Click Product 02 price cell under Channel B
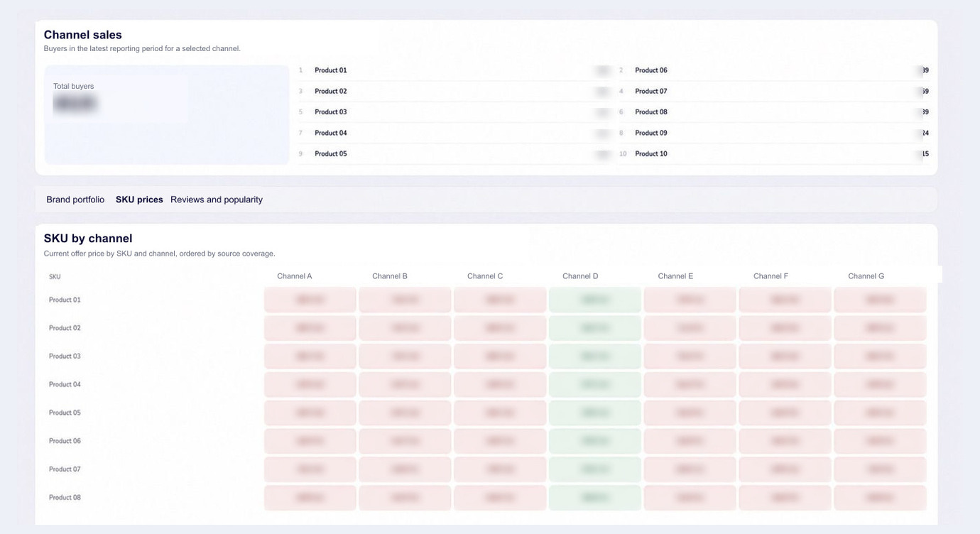980x534 pixels. (405, 328)
